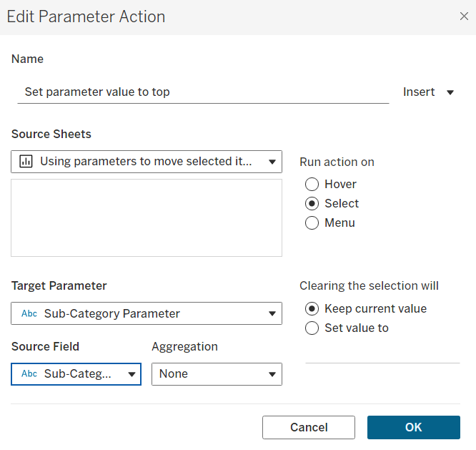
Task: Click the Abc icon in Target Parameter
Action: [29, 313]
